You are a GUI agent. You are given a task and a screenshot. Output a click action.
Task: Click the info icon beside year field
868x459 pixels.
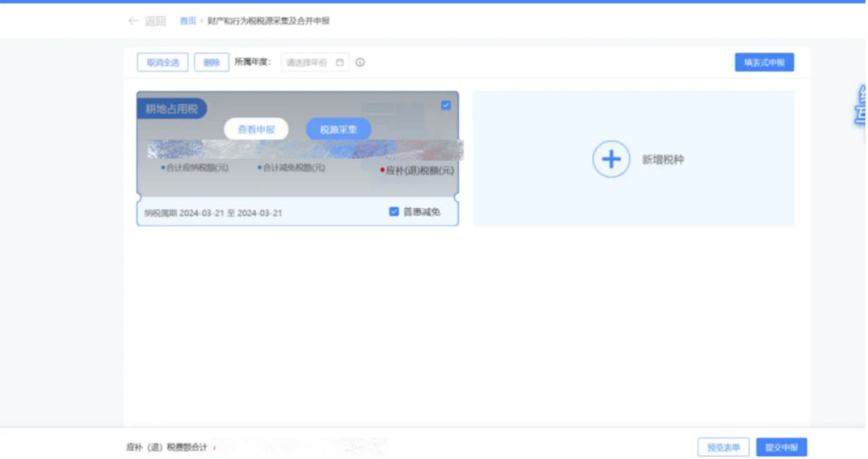pyautogui.click(x=360, y=62)
